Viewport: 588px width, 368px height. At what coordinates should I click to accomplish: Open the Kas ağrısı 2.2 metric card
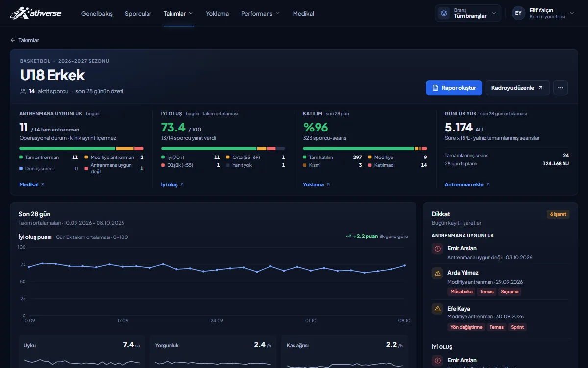click(344, 351)
